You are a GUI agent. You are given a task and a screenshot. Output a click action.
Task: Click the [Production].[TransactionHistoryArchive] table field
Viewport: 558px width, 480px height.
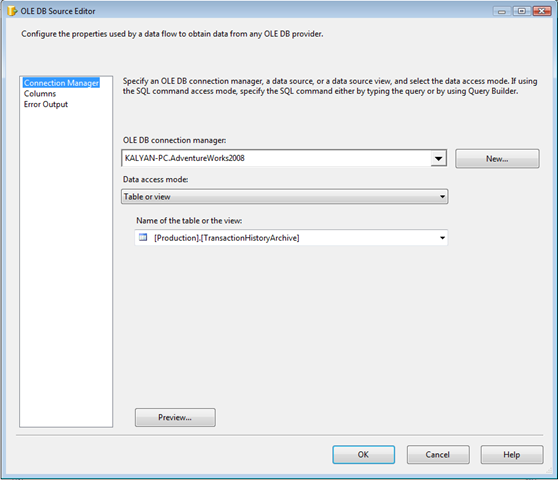(x=291, y=238)
